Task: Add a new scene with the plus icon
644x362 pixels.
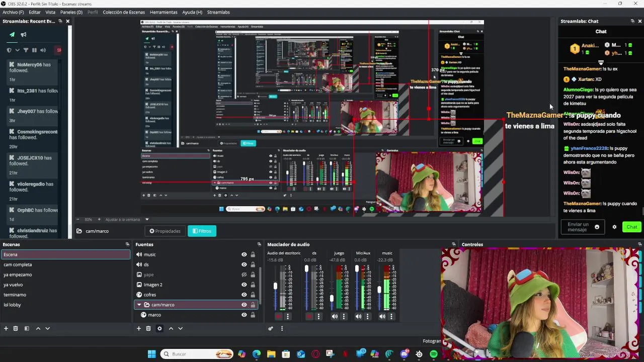Action: pyautogui.click(x=6, y=328)
